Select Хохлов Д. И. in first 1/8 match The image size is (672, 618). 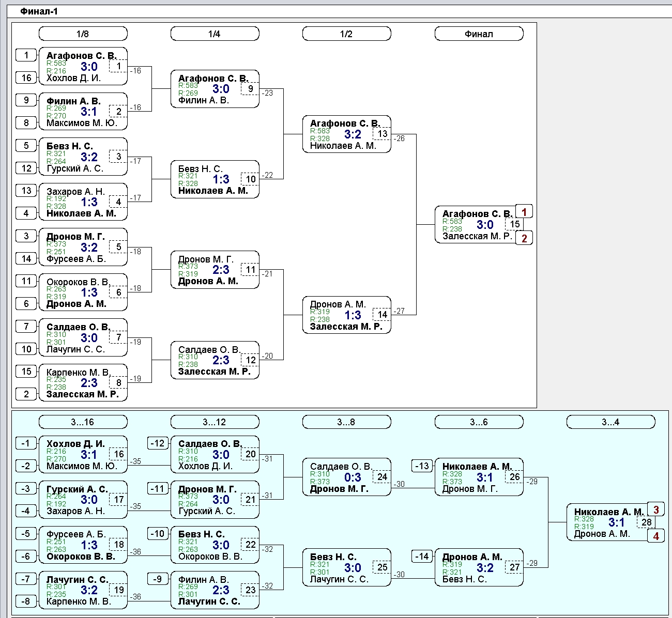click(x=73, y=78)
